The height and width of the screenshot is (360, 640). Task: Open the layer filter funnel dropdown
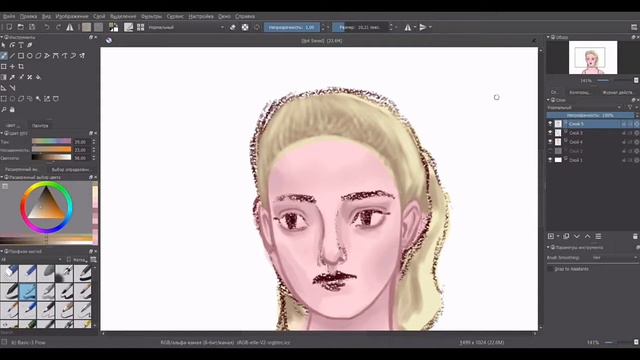(631, 107)
